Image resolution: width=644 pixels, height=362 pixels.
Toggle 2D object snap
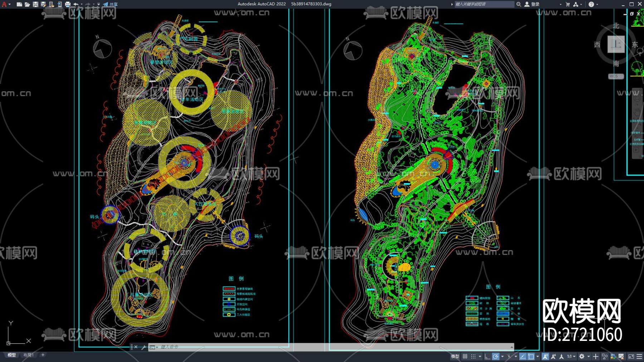click(x=531, y=357)
